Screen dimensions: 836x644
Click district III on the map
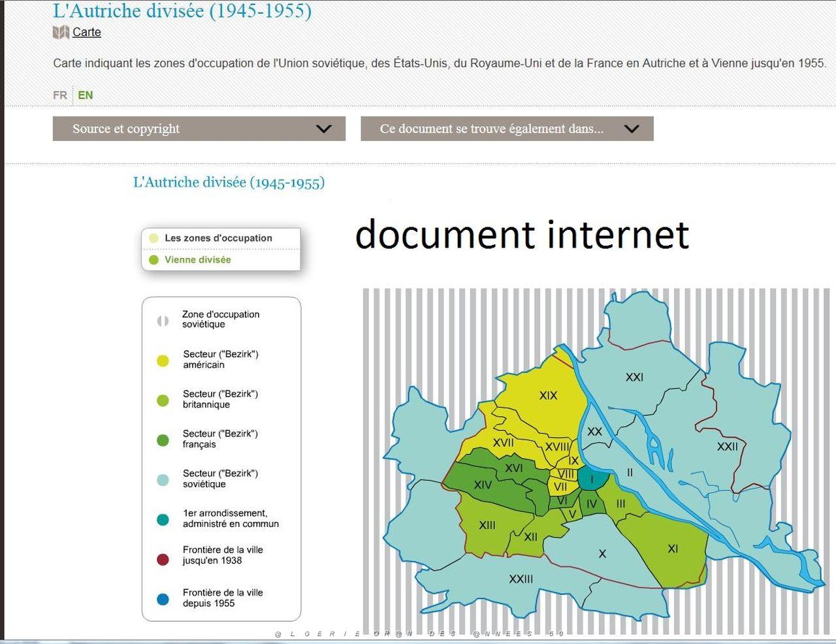[x=620, y=504]
